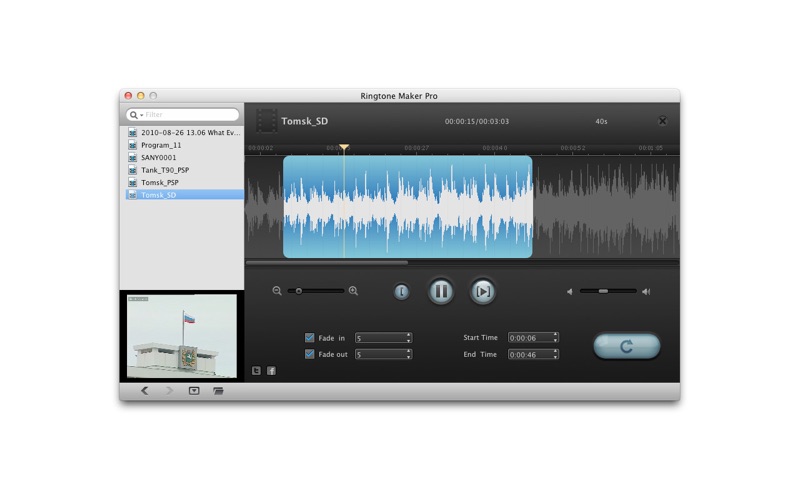Select Tomsk_SD in the file list

pos(184,195)
